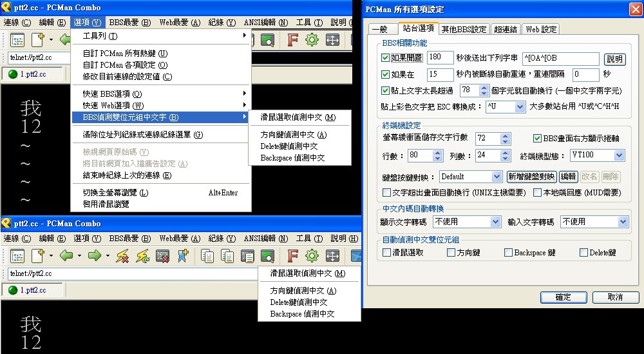Click search magnifier icon in upper window
The image size is (644, 354).
click(267, 40)
